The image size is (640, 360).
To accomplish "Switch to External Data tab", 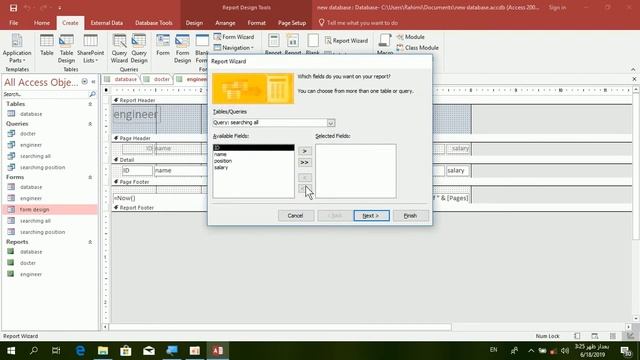I will click(x=107, y=23).
